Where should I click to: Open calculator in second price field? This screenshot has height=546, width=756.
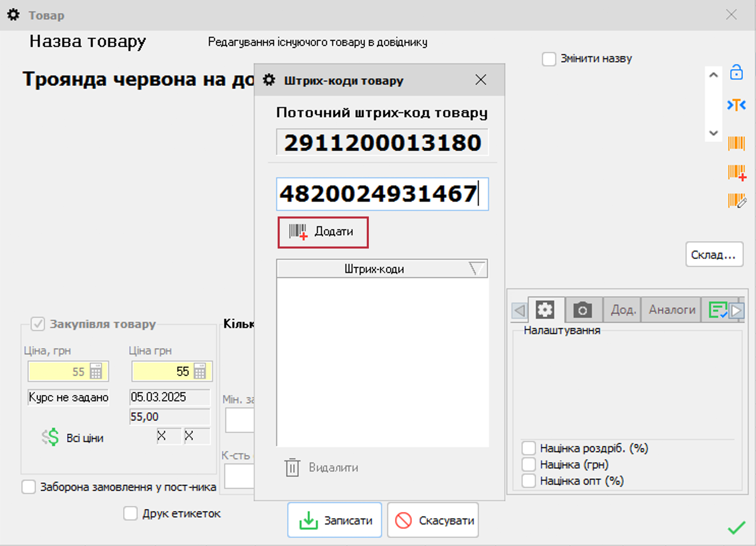pyautogui.click(x=200, y=371)
